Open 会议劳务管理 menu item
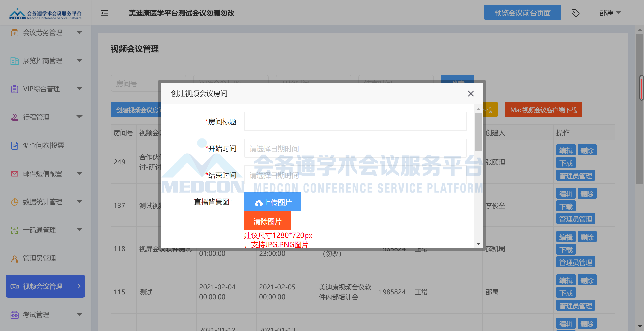Image resolution: width=644 pixels, height=331 pixels. coord(45,32)
